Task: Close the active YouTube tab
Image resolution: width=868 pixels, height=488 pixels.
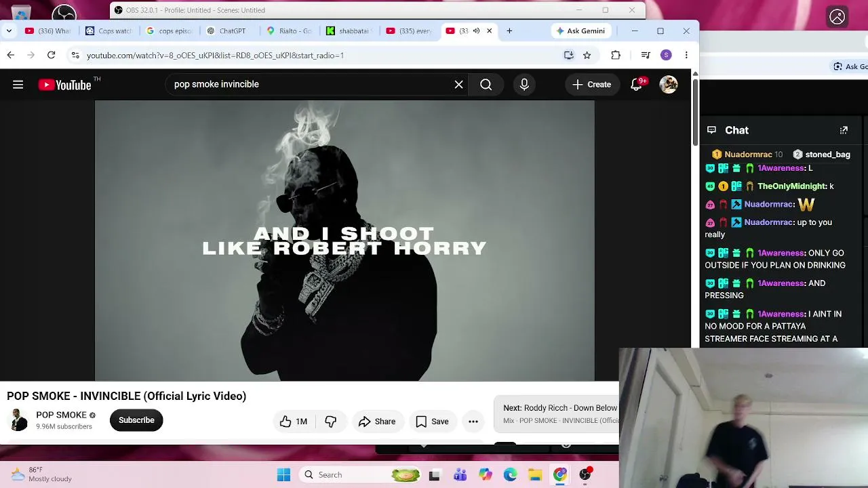Action: 490,31
